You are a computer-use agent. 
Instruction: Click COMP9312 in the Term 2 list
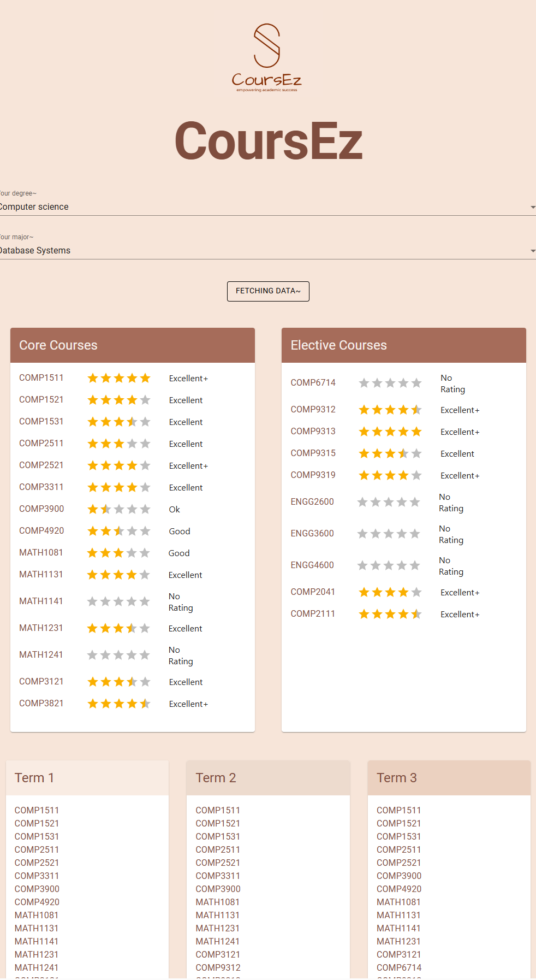click(x=218, y=968)
